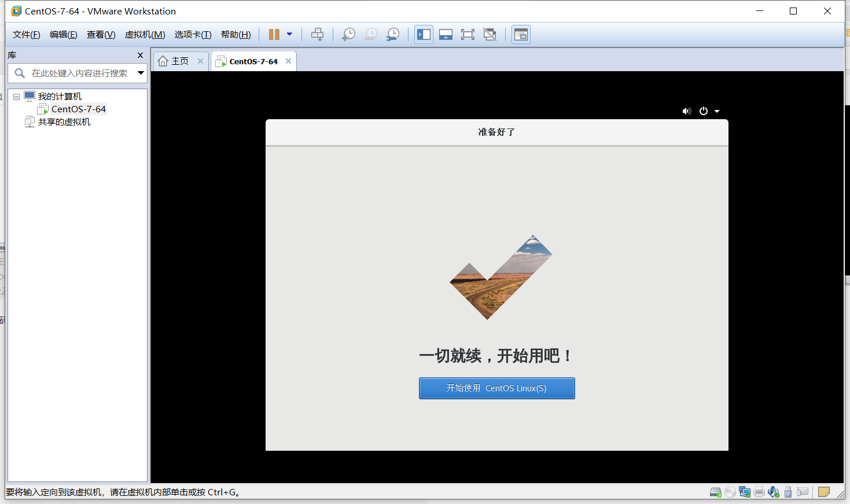Select 我的计算机 in the library tree

[60, 97]
